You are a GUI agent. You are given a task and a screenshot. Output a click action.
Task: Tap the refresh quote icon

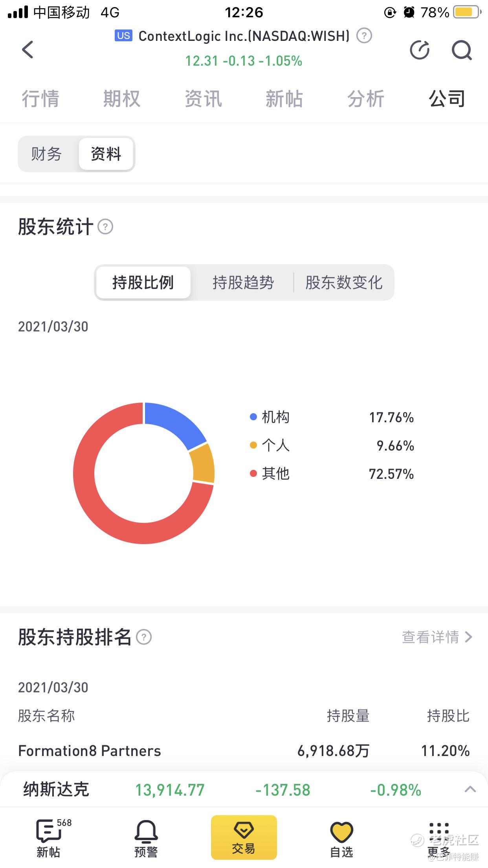420,50
